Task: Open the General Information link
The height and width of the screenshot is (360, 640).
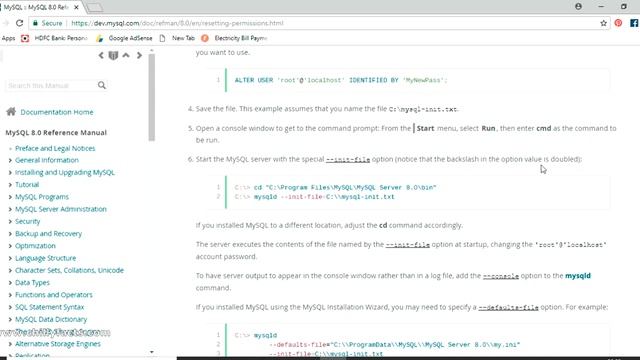Action: pos(47,160)
